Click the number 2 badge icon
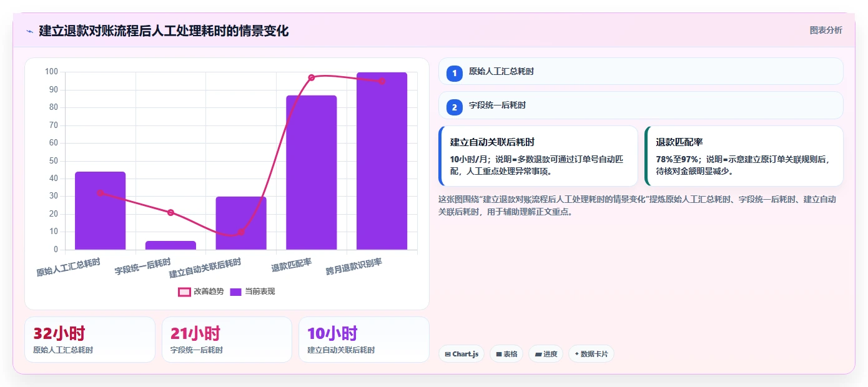The image size is (868, 387). pos(455,107)
